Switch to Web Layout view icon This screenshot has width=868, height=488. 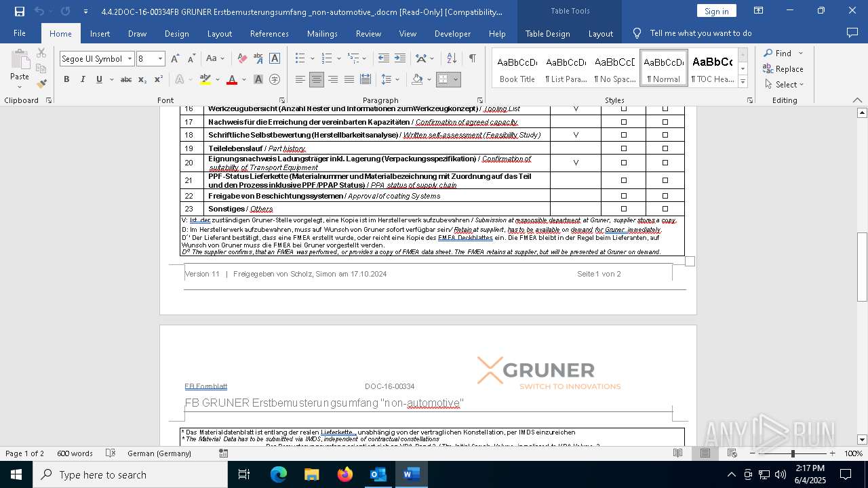pos(732,453)
